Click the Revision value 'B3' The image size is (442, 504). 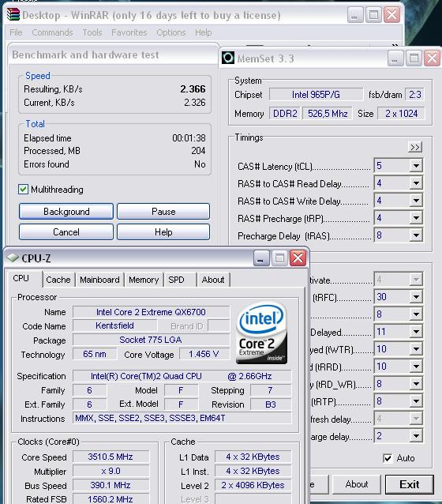tap(271, 404)
